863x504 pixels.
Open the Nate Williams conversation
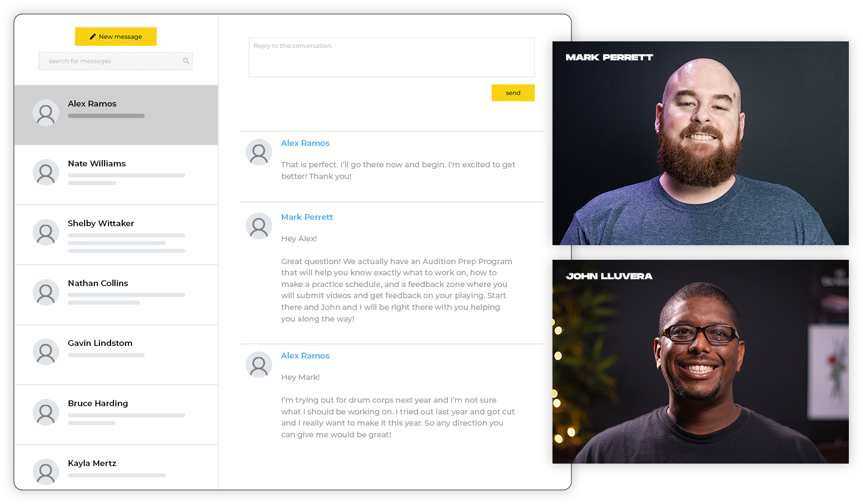coord(116,175)
